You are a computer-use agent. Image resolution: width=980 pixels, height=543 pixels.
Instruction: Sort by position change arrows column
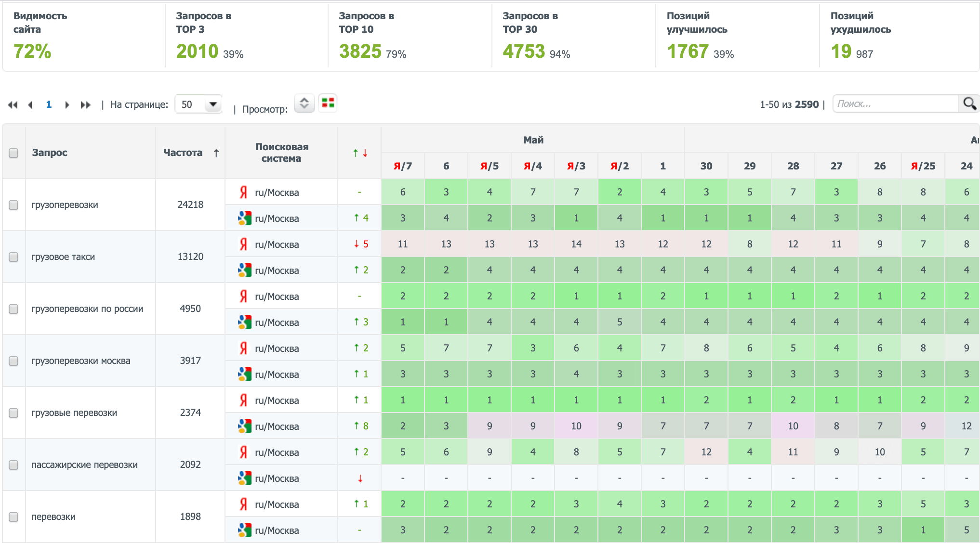[x=360, y=153]
